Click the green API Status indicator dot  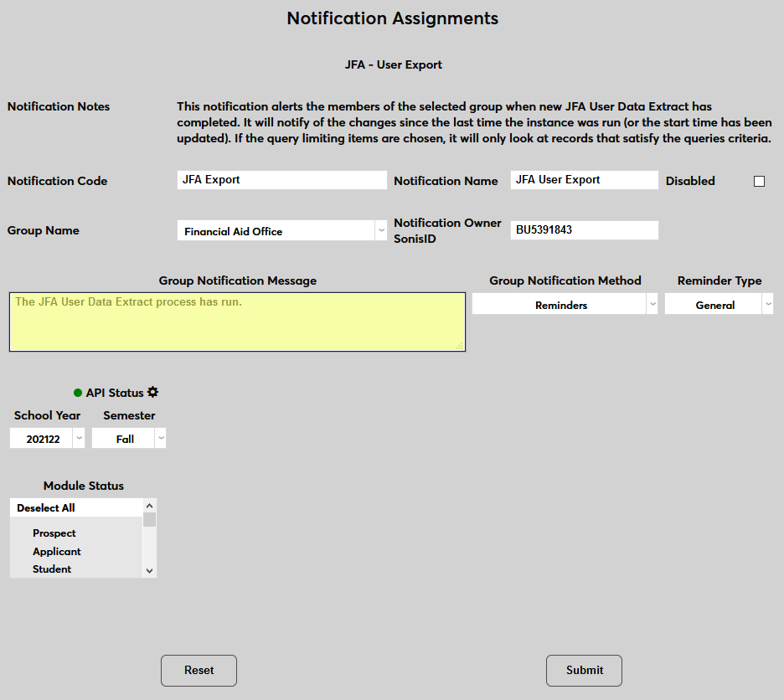click(x=78, y=393)
